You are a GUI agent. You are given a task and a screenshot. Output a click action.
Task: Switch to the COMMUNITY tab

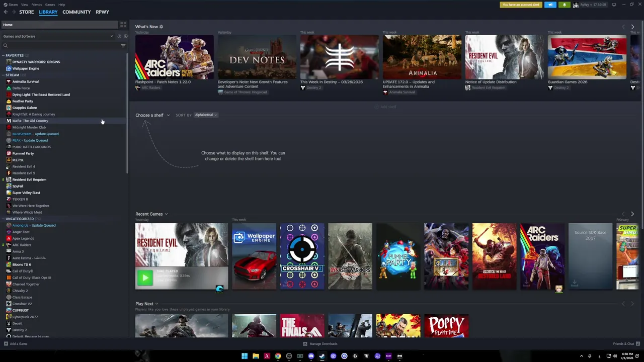pos(76,12)
